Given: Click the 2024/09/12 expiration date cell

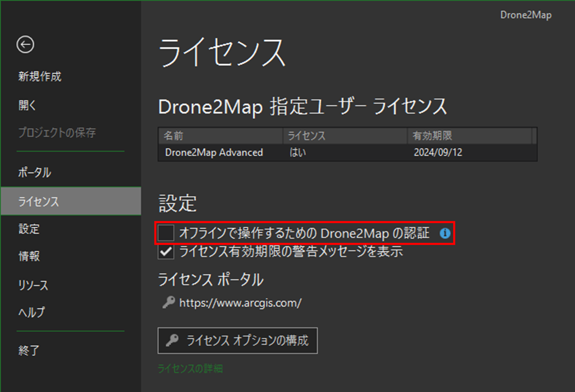Looking at the screenshot, I should 438,152.
